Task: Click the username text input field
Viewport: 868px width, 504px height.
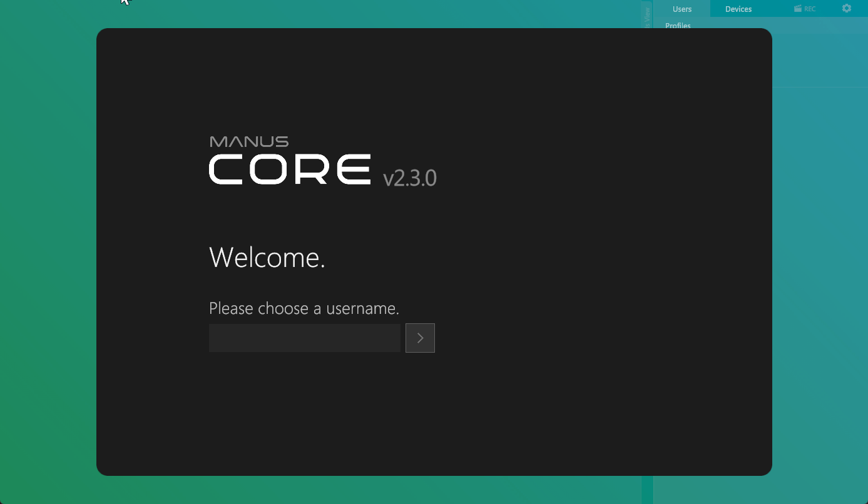Action: tap(304, 338)
